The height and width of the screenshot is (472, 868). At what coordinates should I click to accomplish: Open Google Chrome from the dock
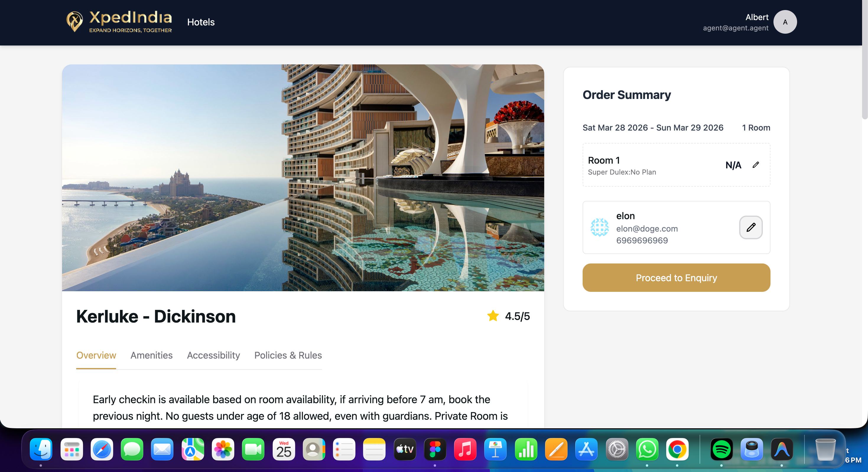pos(677,449)
